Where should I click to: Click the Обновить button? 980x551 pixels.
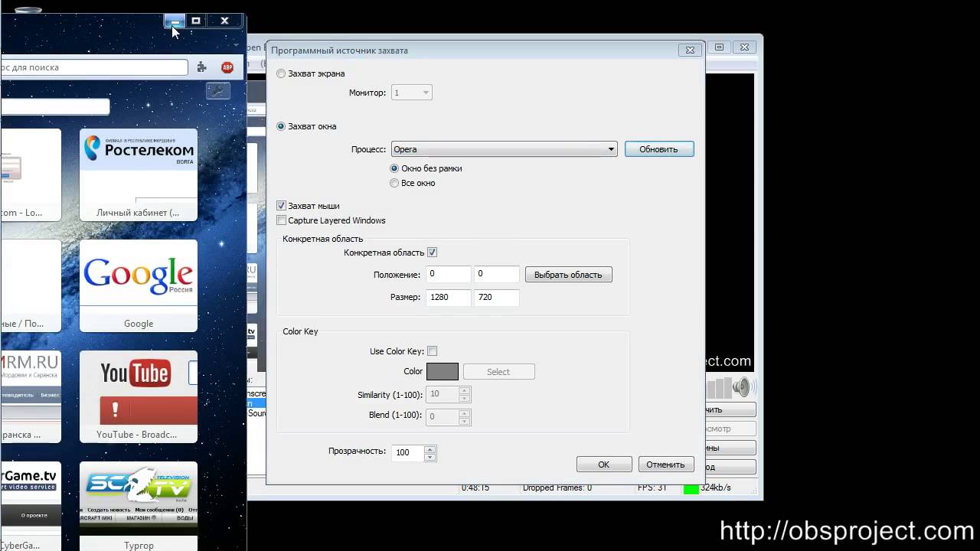pyautogui.click(x=659, y=149)
